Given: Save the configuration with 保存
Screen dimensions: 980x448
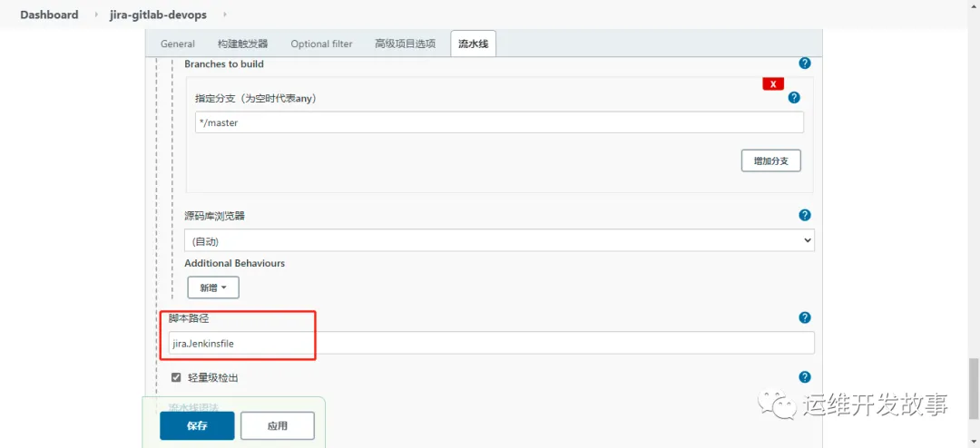Looking at the screenshot, I should click(197, 425).
